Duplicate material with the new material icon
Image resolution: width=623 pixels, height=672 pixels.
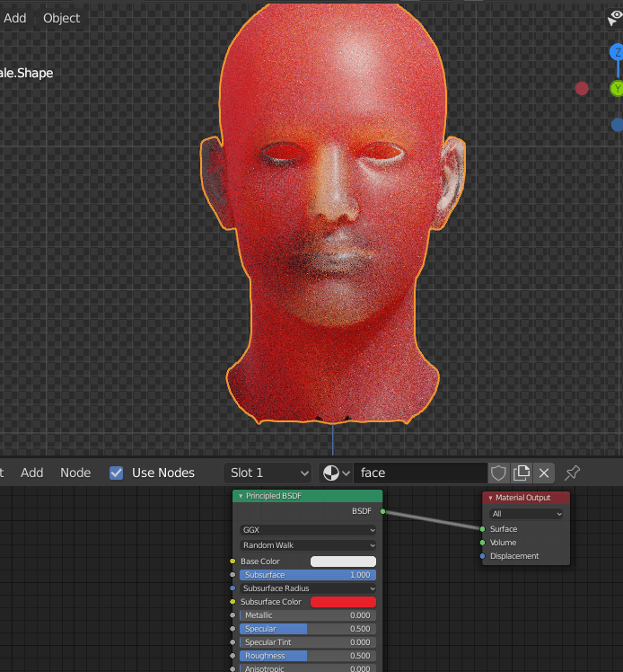pyautogui.click(x=522, y=473)
